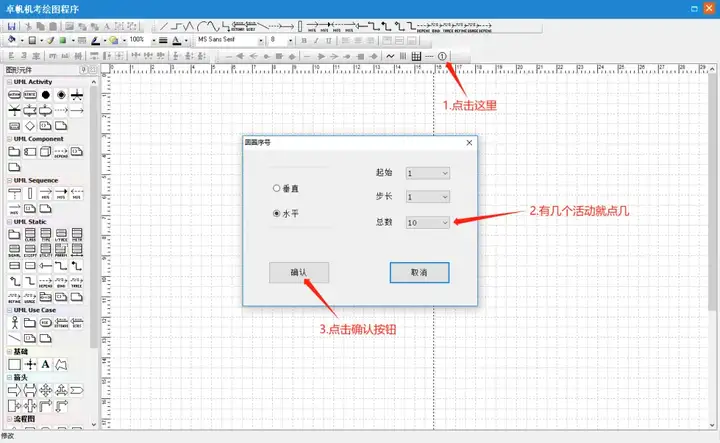Pick the crosshair point shape under 基础
The width and height of the screenshot is (720, 443).
click(30, 364)
